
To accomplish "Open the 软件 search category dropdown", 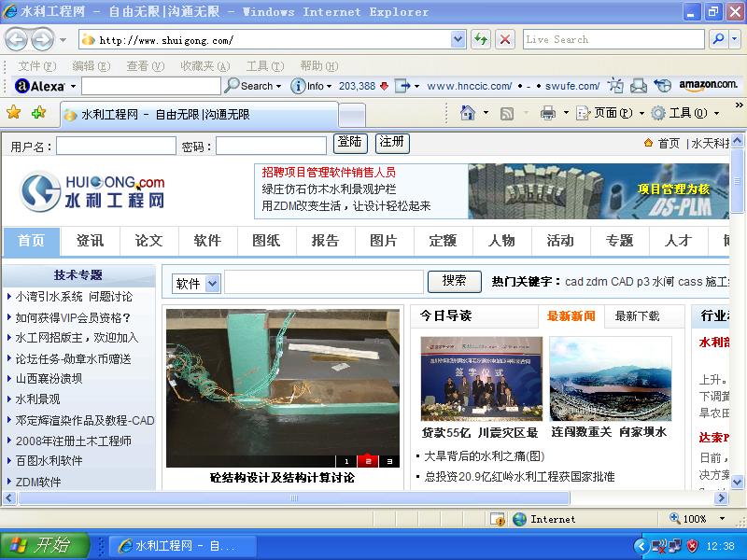I will tap(209, 282).
